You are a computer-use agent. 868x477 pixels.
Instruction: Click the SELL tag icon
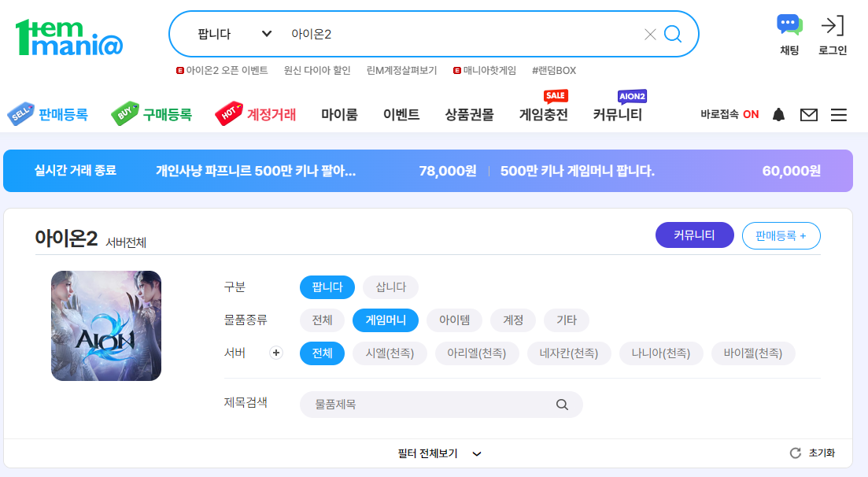pyautogui.click(x=20, y=114)
